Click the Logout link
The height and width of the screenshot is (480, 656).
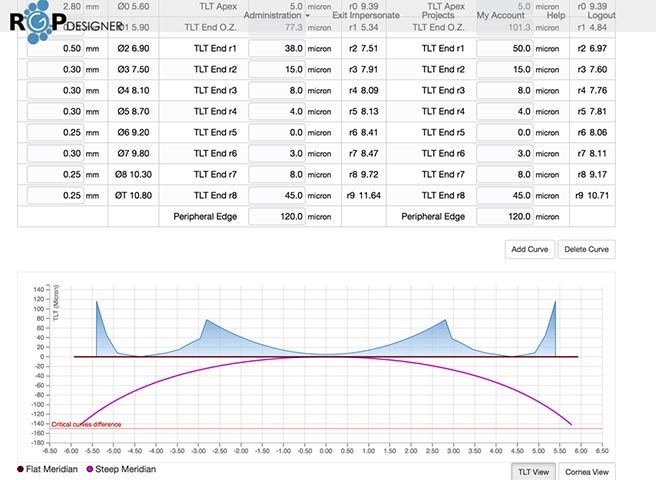(602, 16)
